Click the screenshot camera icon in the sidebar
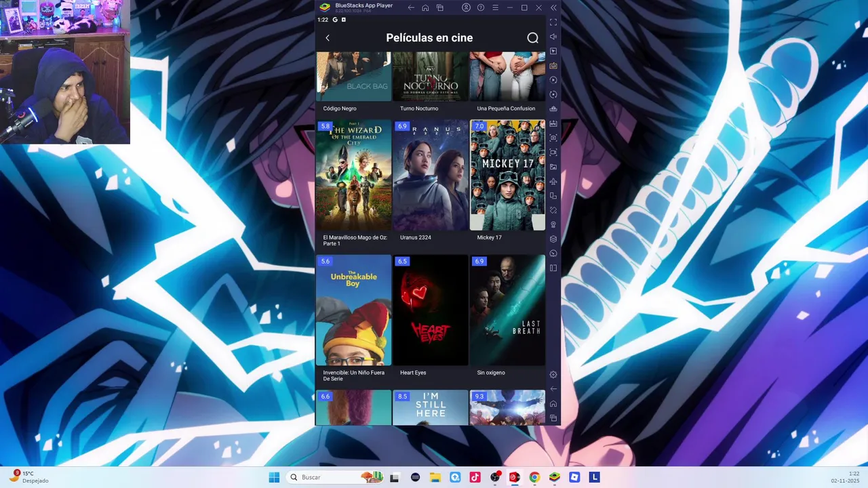 (x=553, y=138)
